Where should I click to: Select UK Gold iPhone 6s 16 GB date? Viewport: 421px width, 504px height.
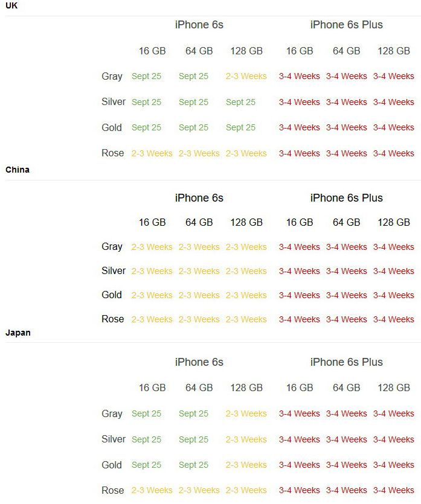tap(146, 128)
